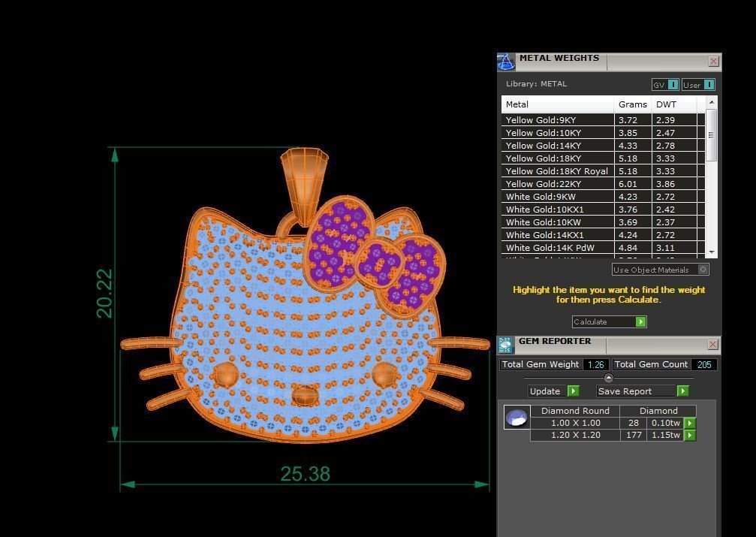756x537 pixels.
Task: Select the center knot of the purple bow
Action: (x=380, y=264)
